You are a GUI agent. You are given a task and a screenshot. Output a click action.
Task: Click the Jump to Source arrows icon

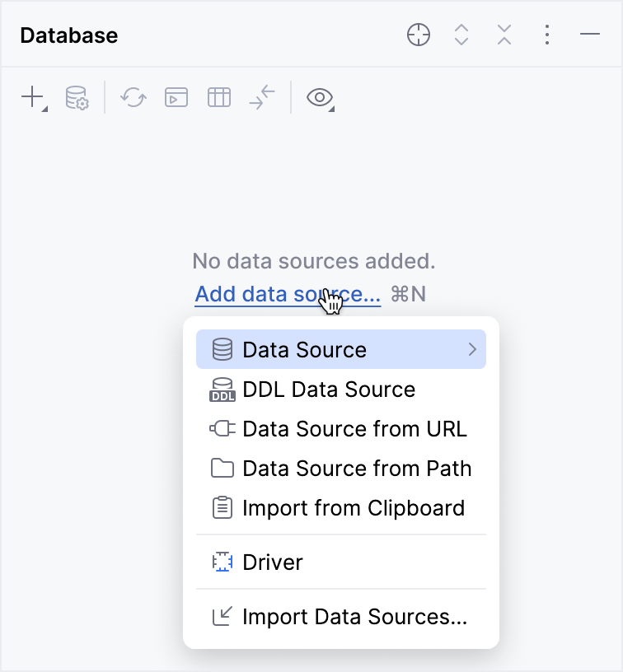pyautogui.click(x=262, y=98)
